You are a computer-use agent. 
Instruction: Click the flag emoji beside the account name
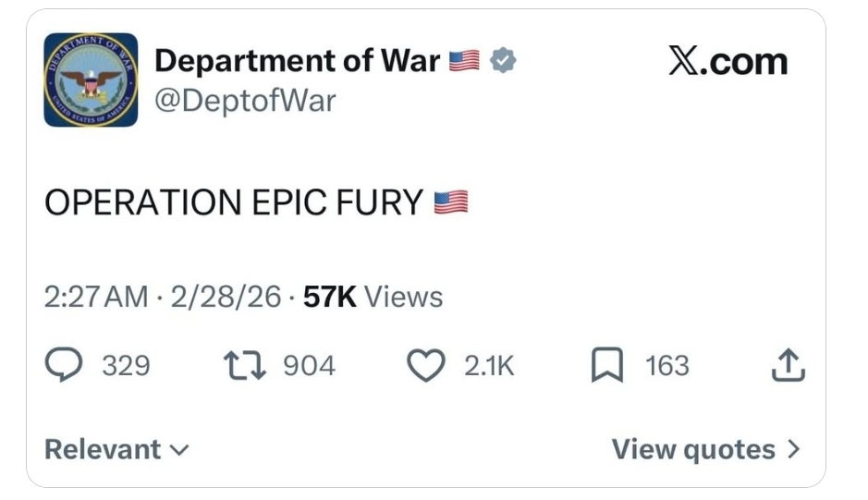(x=464, y=61)
